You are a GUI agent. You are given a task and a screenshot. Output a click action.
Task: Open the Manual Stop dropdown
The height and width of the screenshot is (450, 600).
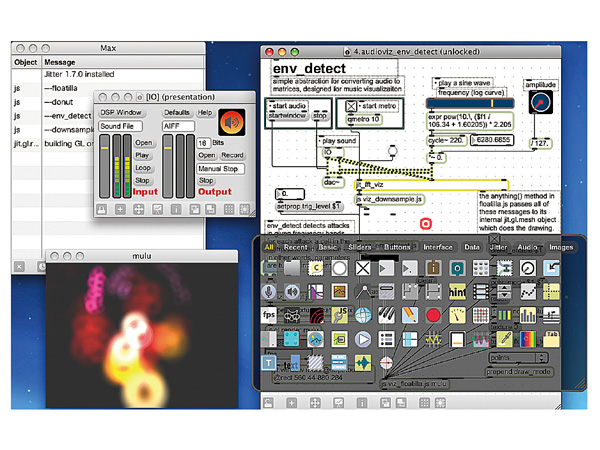pyautogui.click(x=221, y=168)
